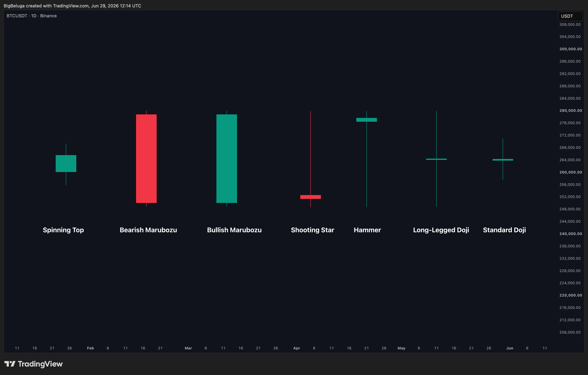Click the 300,000.00 price axis label

click(x=571, y=49)
